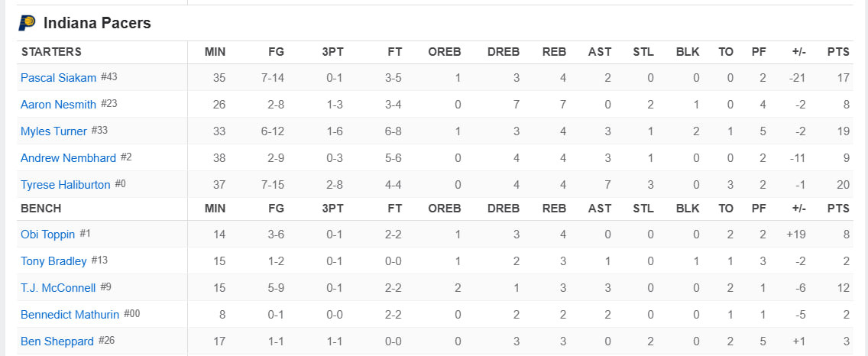Open the Indiana Pacers team heading
Image resolution: width=868 pixels, height=356 pixels.
tap(97, 23)
